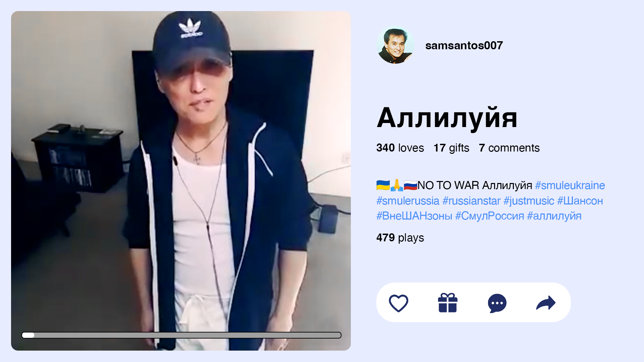Open comments via speech bubble icon
Viewport: 644px width, 362px height.
click(497, 303)
